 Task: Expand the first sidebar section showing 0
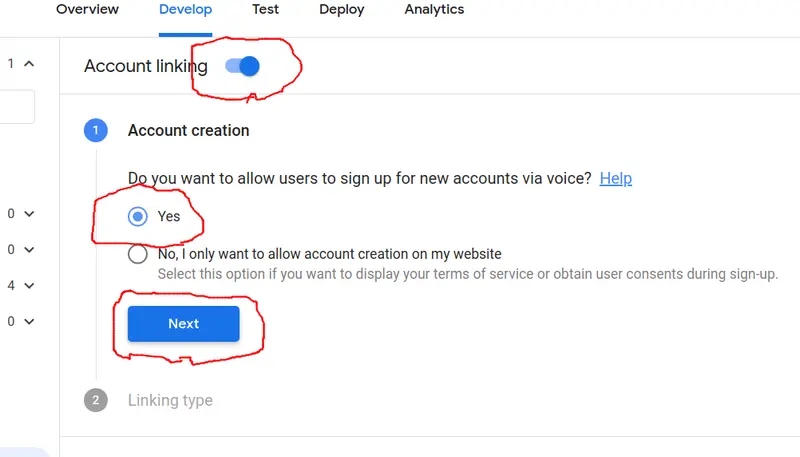click(29, 214)
